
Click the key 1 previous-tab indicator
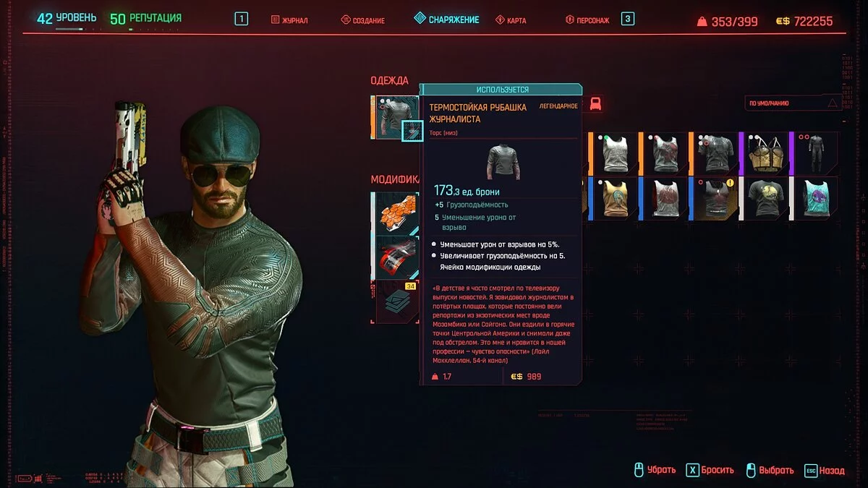point(242,19)
